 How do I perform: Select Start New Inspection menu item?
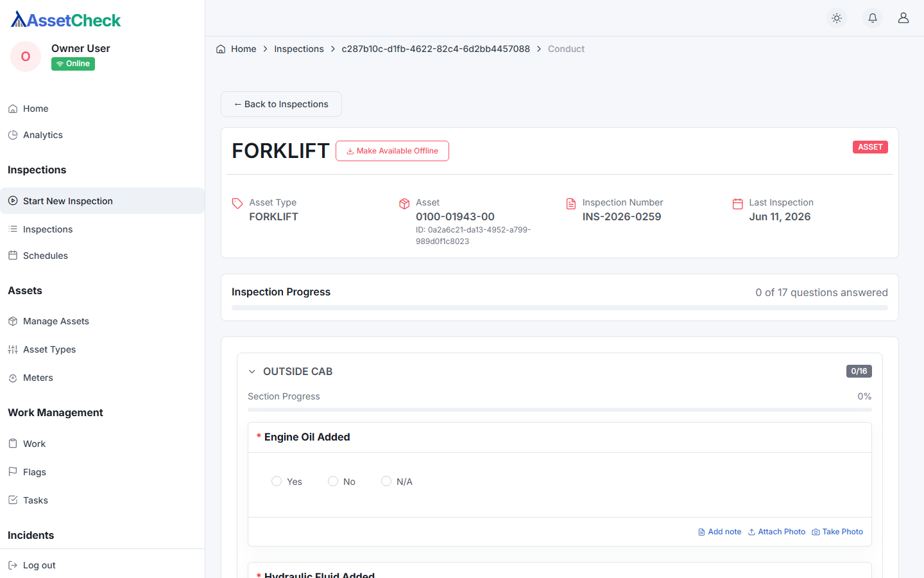pos(103,201)
